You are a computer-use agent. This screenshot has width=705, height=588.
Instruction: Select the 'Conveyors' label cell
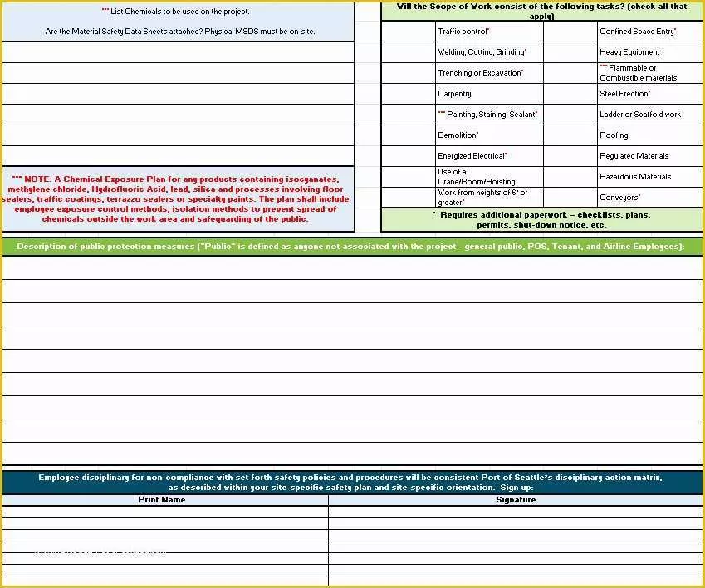649,198
